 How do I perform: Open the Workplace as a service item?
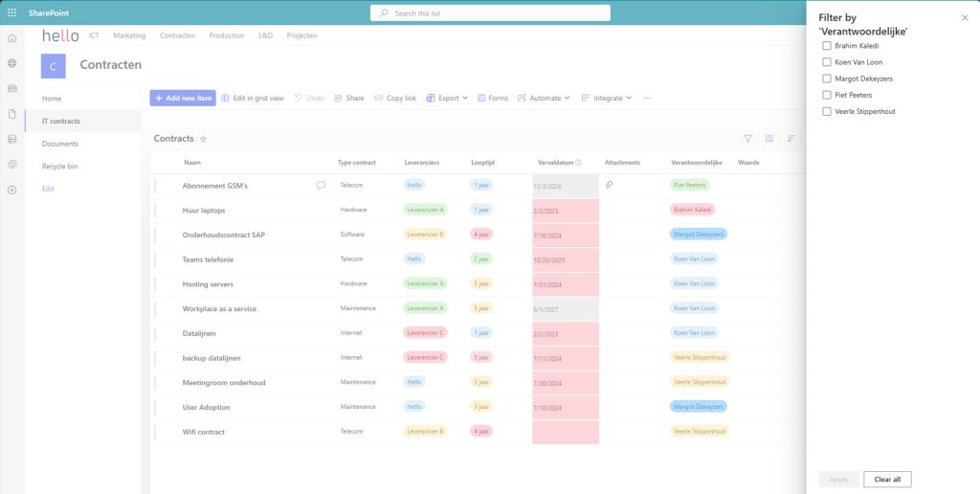[x=219, y=309]
